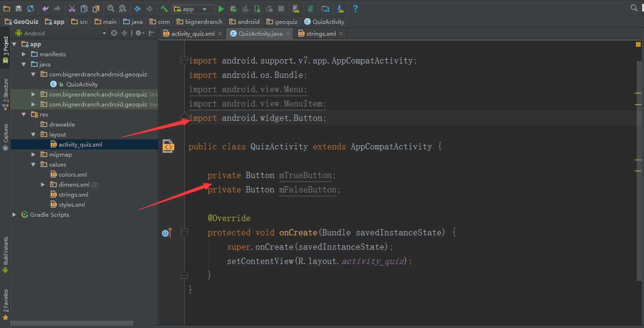Close the activity_quiz.xml tab
The width and height of the screenshot is (644, 328).
point(220,33)
